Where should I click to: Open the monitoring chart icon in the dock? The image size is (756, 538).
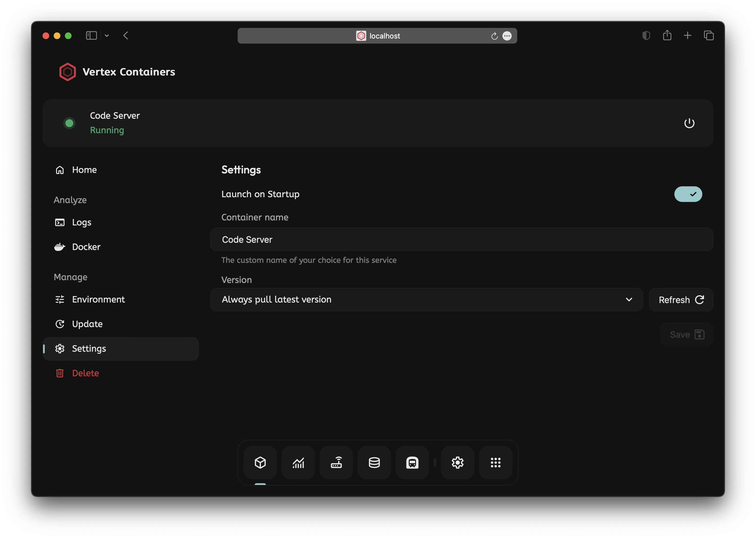coord(298,463)
